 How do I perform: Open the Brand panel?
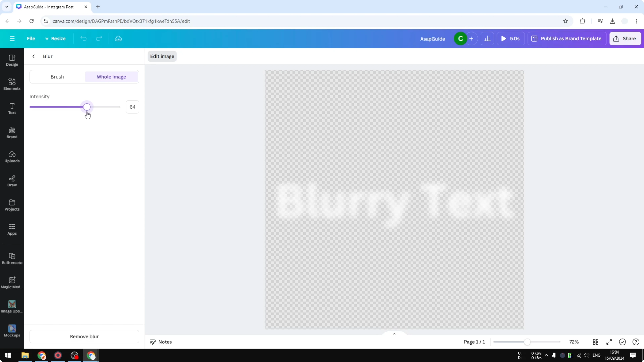12,133
